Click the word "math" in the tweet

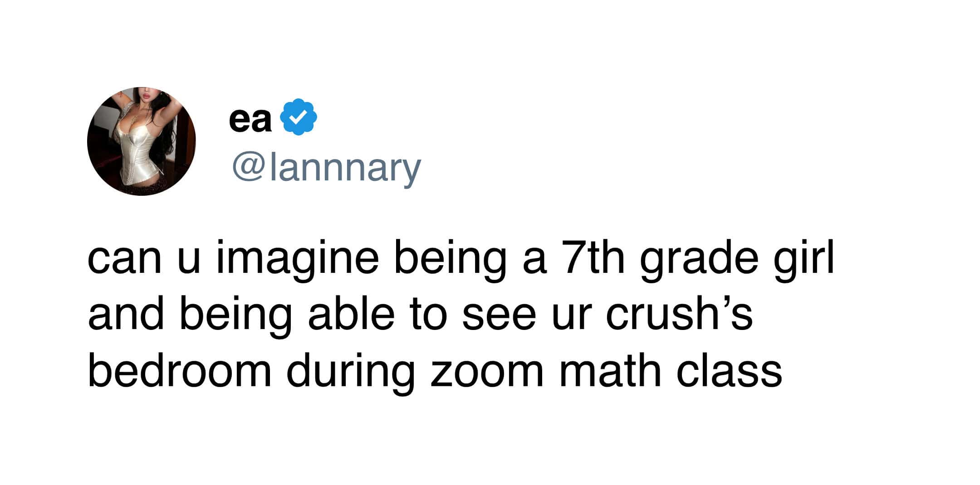610,371
